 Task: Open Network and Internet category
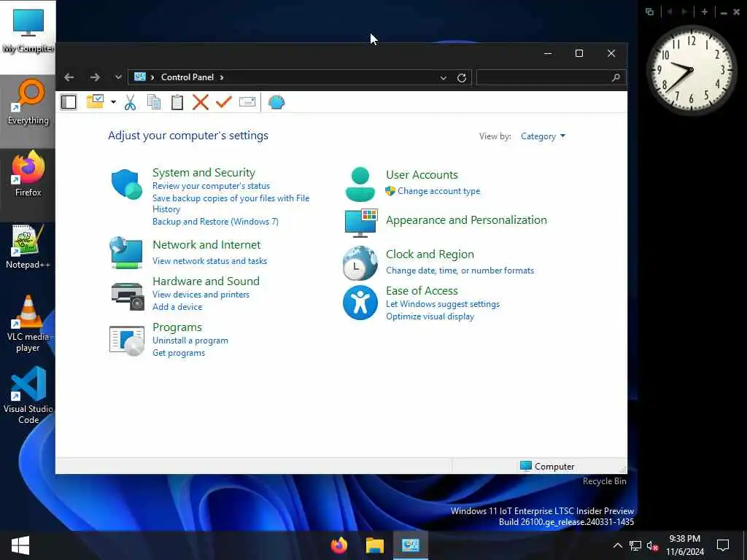[206, 244]
